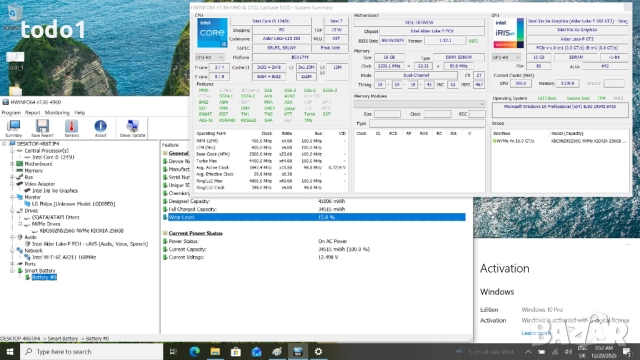Open the Sensors thermometer icon
This screenshot has height=360, width=640.
coord(71,128)
